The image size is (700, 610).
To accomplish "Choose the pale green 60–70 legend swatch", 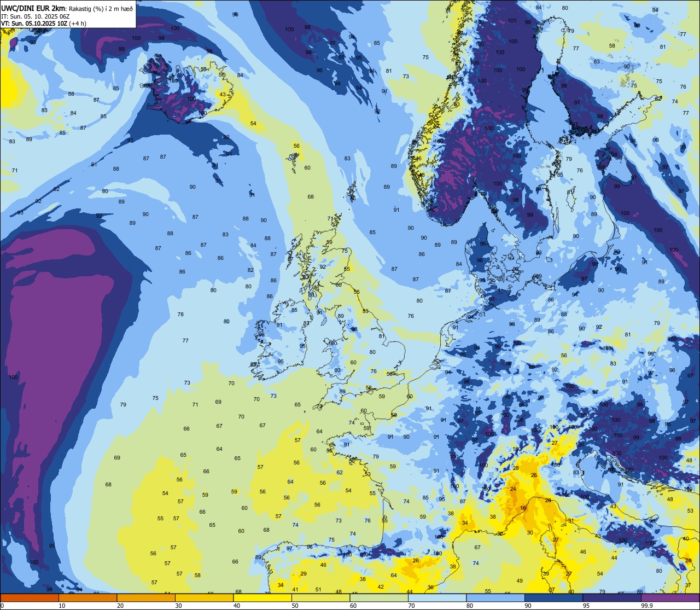I will coord(379,597).
